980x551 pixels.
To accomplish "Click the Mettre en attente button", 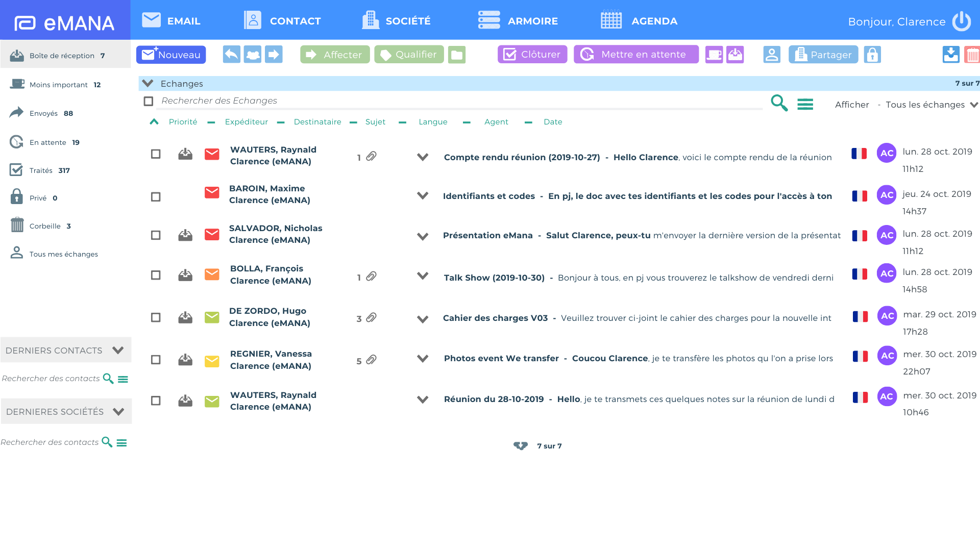I will pos(636,55).
